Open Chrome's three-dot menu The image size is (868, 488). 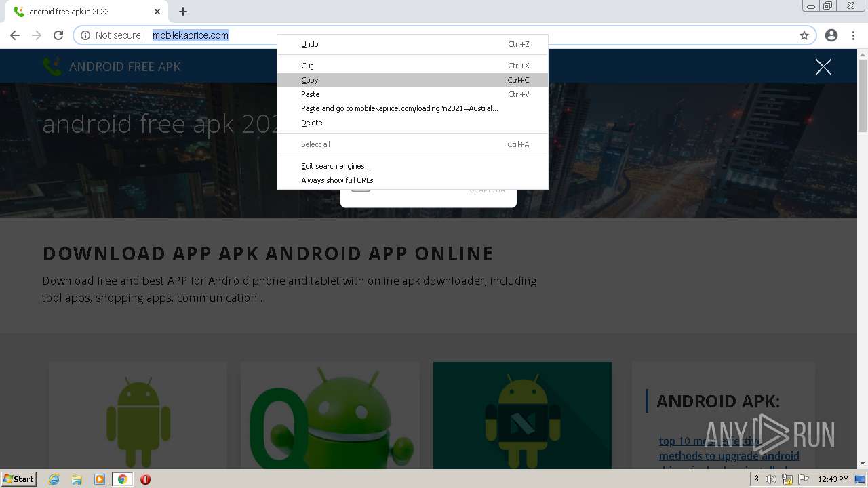853,35
